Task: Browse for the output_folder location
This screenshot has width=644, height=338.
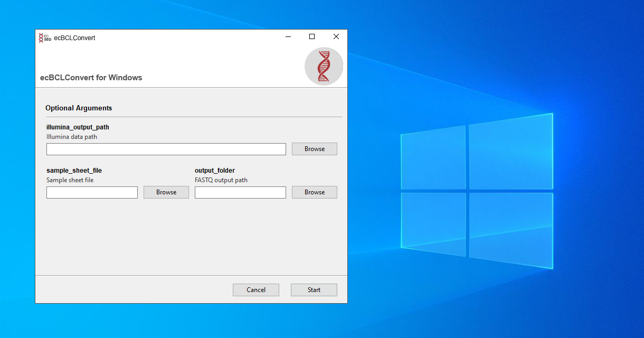Action: [315, 192]
